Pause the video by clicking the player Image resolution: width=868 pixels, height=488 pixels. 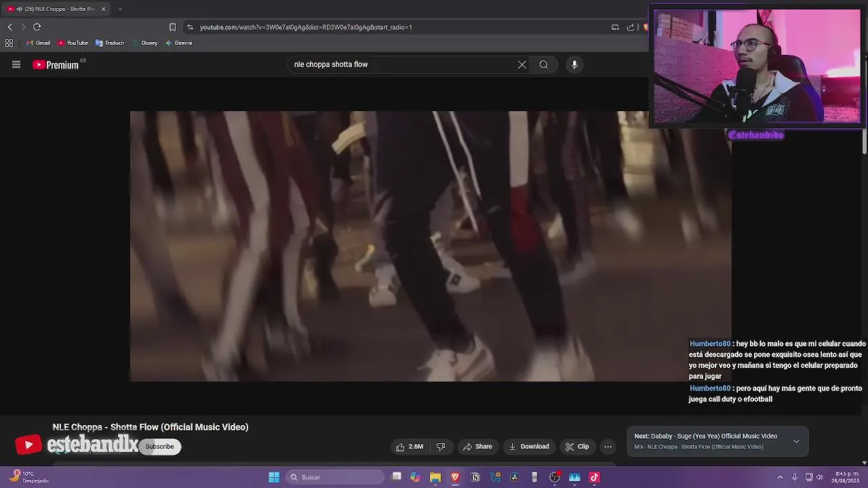point(431,246)
